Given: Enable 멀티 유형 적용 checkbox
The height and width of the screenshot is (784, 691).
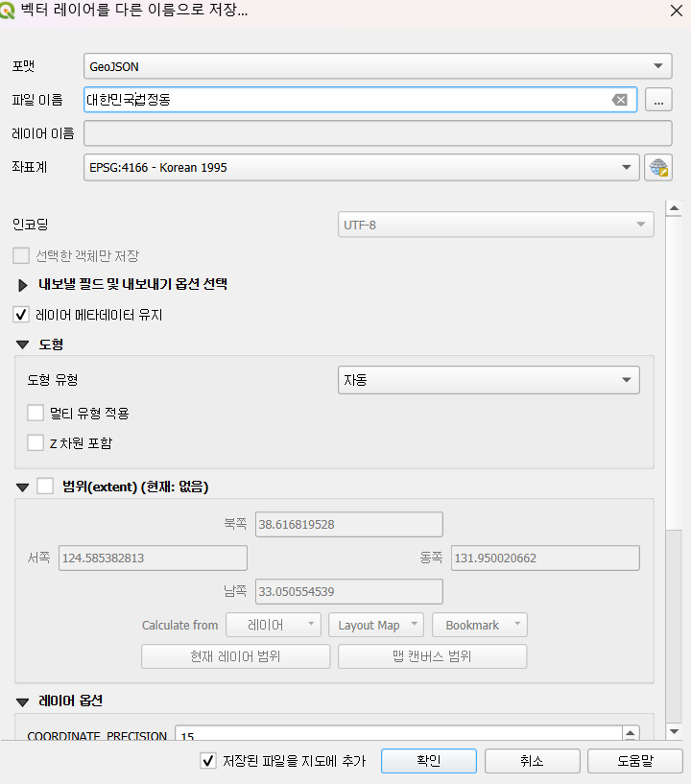Looking at the screenshot, I should click(36, 413).
